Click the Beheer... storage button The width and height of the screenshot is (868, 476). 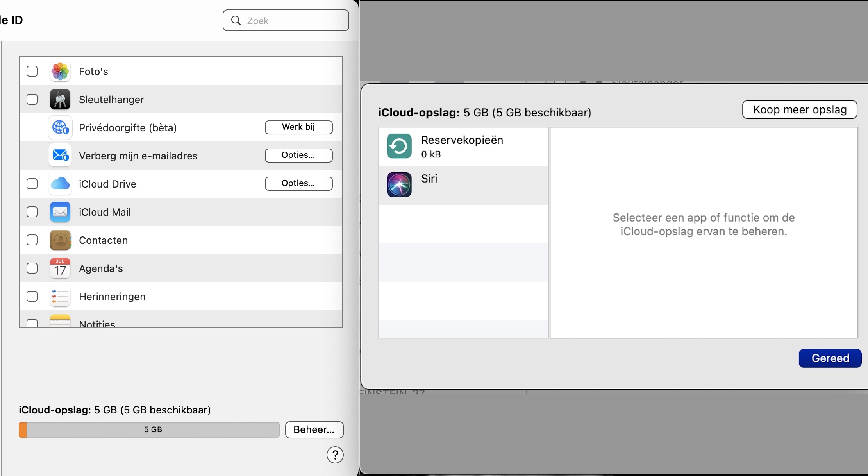point(314,429)
